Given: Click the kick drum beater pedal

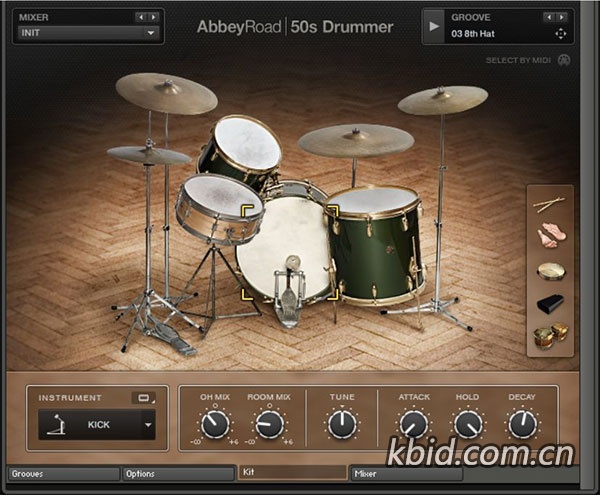Looking at the screenshot, I should pos(289,293).
